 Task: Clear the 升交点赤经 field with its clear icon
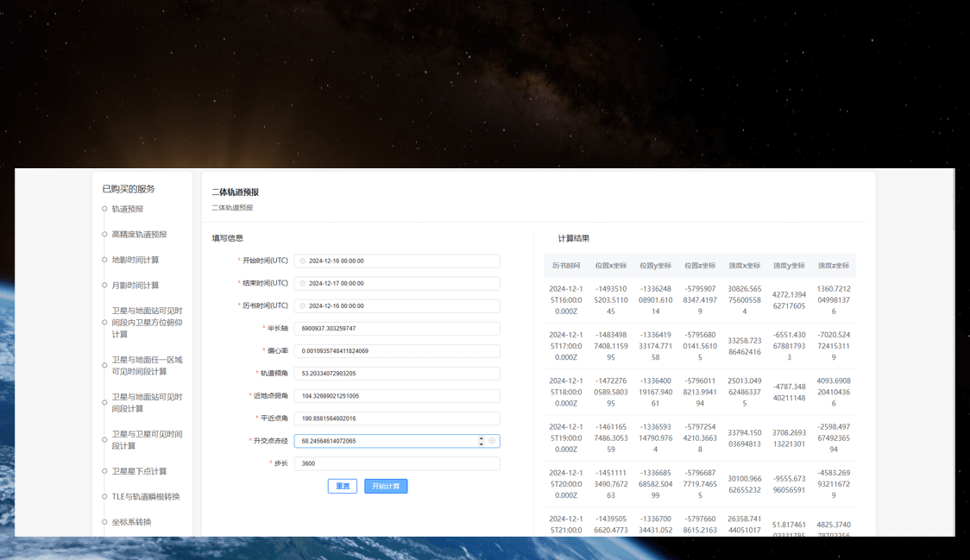[x=492, y=441]
